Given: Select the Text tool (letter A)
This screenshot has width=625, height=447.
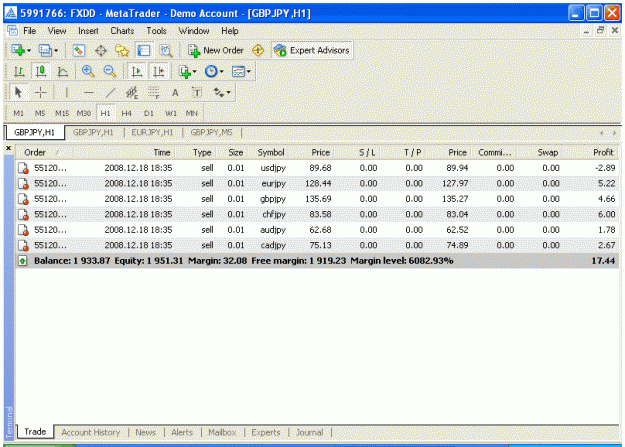Looking at the screenshot, I should point(175,93).
